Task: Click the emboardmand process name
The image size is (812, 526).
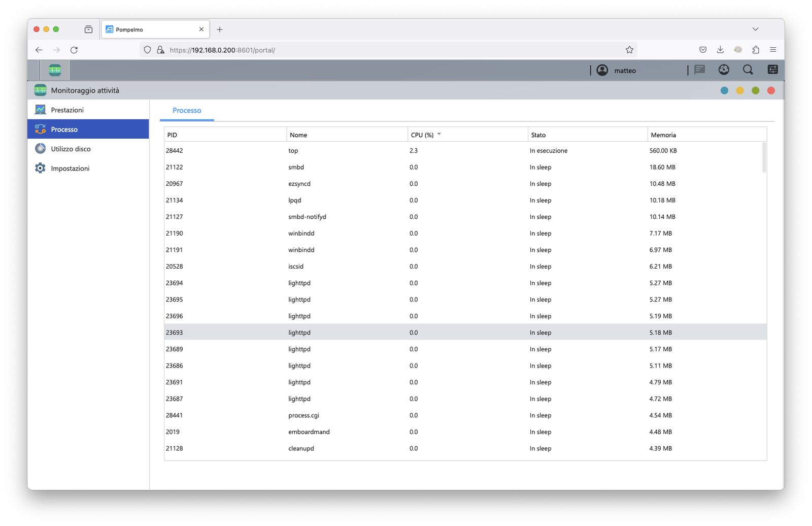Action: 309,432
